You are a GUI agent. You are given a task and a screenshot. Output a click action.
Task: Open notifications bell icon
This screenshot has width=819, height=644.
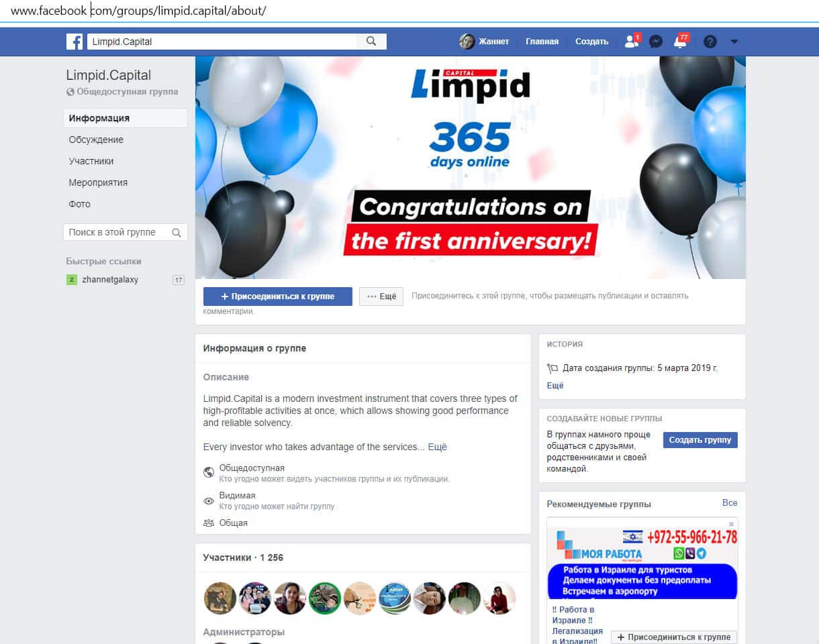[680, 42]
